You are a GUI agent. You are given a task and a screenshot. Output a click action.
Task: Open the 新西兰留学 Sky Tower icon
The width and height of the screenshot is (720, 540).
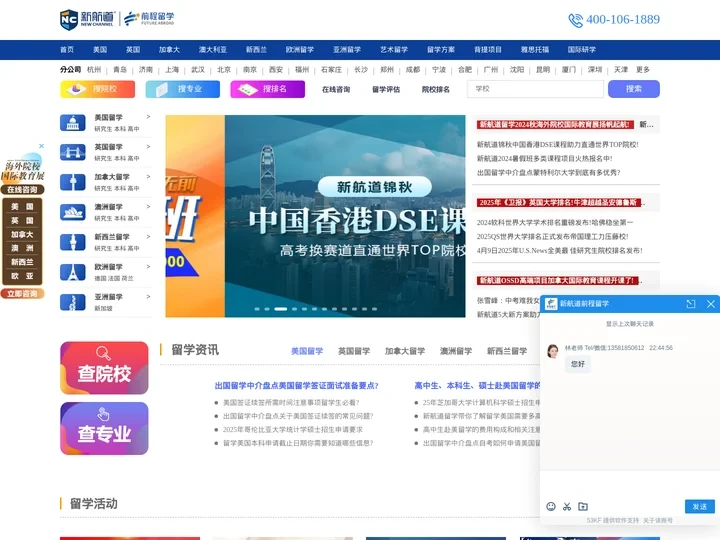(x=73, y=242)
